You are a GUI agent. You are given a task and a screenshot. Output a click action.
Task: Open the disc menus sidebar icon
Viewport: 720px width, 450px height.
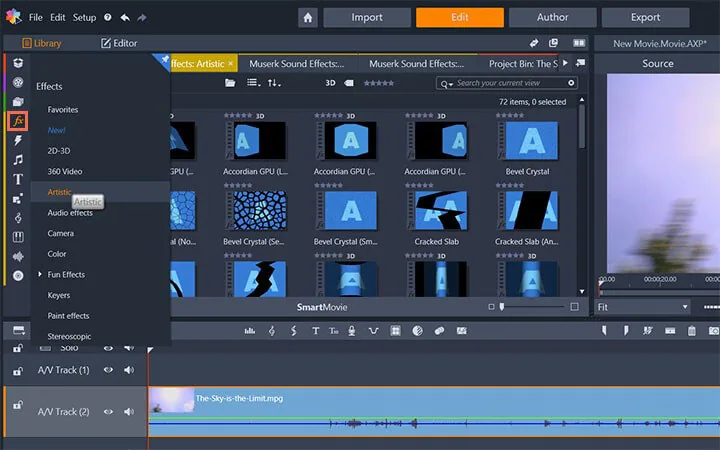point(18,276)
